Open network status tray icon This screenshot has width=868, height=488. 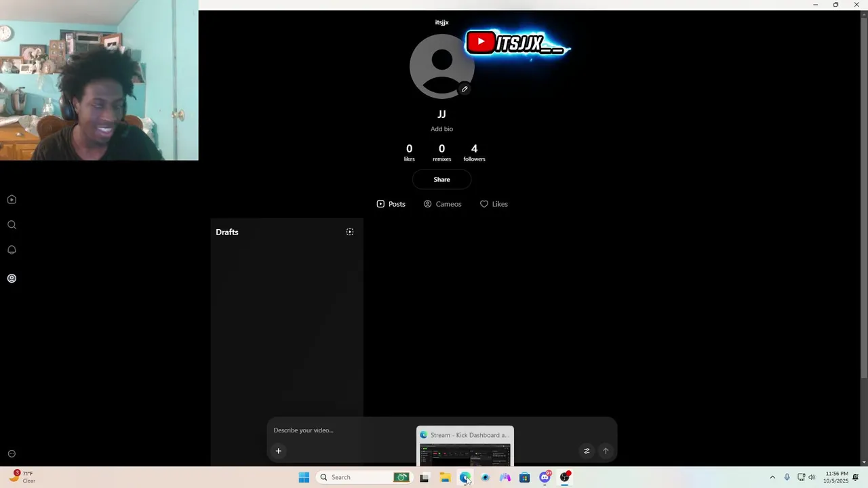(801, 477)
